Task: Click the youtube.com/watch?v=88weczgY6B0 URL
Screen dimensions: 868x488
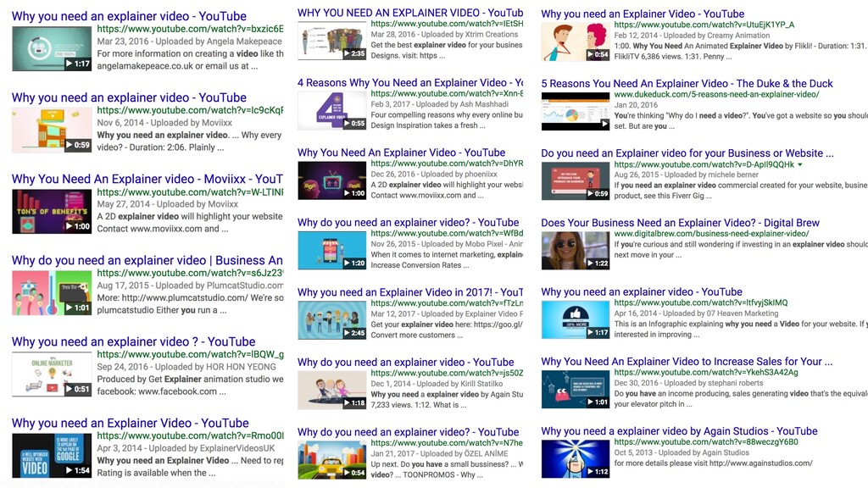Action: (x=706, y=442)
